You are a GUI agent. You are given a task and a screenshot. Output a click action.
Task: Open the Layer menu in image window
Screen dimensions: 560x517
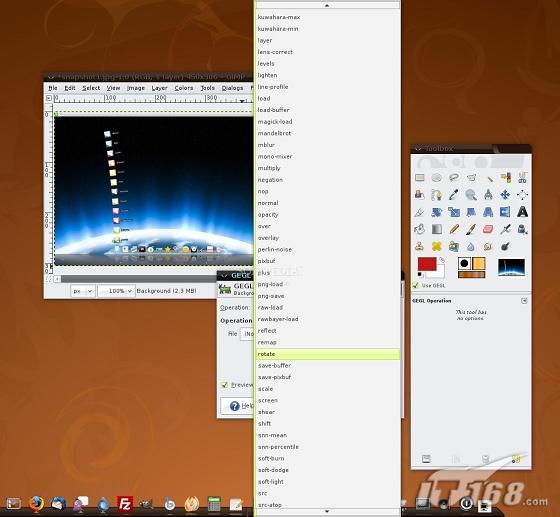[x=159, y=88]
